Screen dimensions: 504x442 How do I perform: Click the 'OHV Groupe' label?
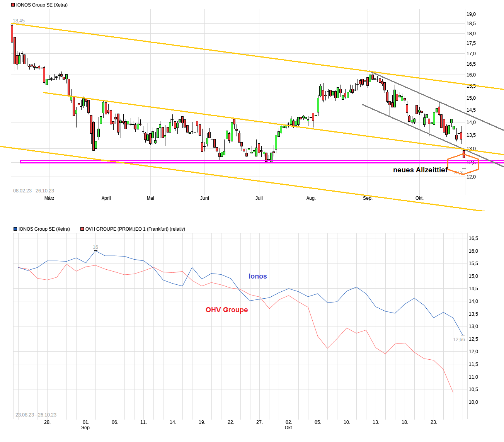[x=226, y=309]
